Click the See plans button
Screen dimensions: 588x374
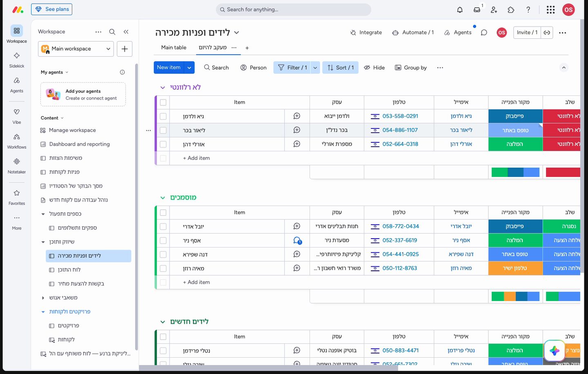click(x=51, y=9)
